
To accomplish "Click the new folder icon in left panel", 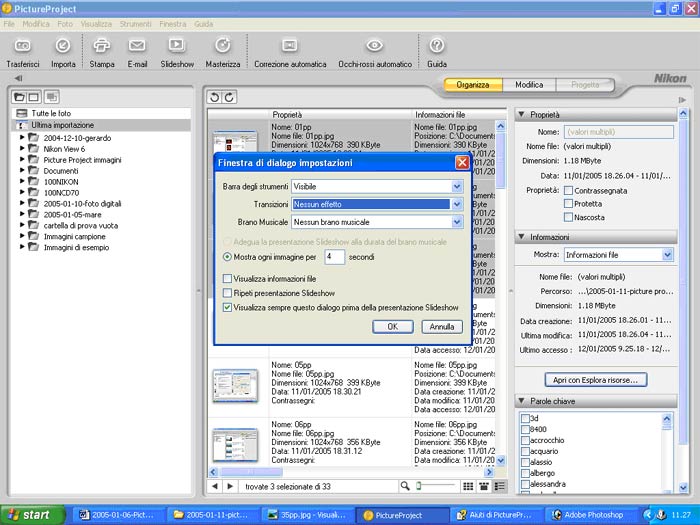I will (20, 97).
